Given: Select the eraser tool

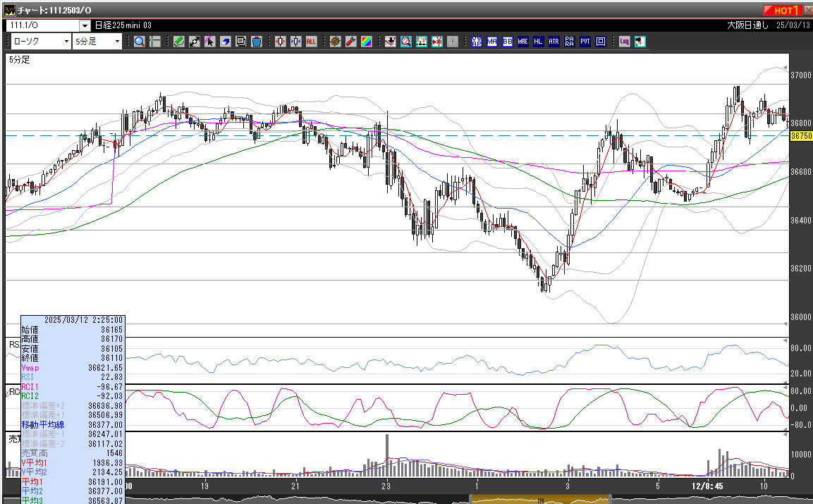Looking at the screenshot, I should click(x=225, y=42).
